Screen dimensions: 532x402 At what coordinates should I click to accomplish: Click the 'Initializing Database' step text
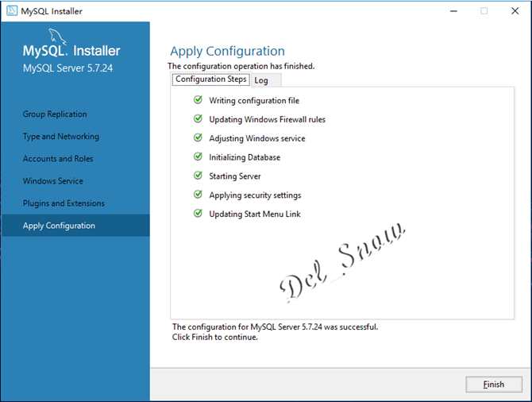245,157
